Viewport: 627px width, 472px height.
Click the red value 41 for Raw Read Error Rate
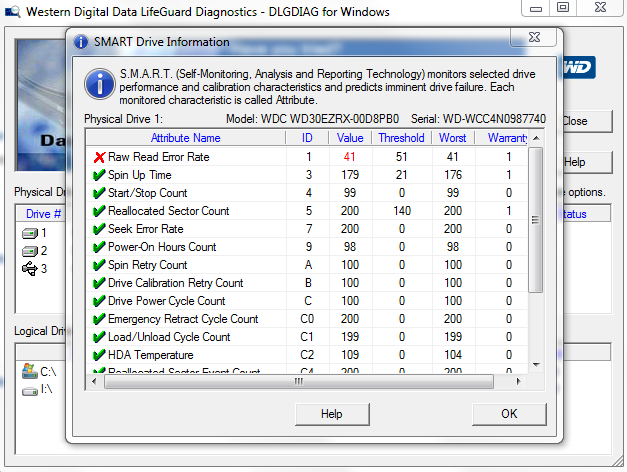tap(349, 157)
